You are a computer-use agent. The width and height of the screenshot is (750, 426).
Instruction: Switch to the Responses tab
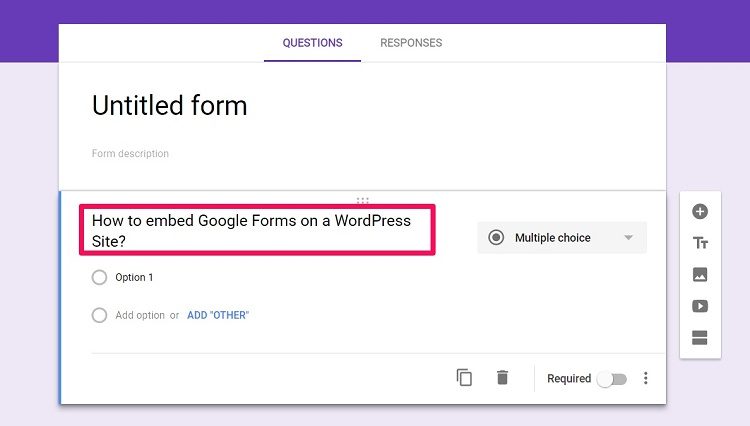[411, 43]
